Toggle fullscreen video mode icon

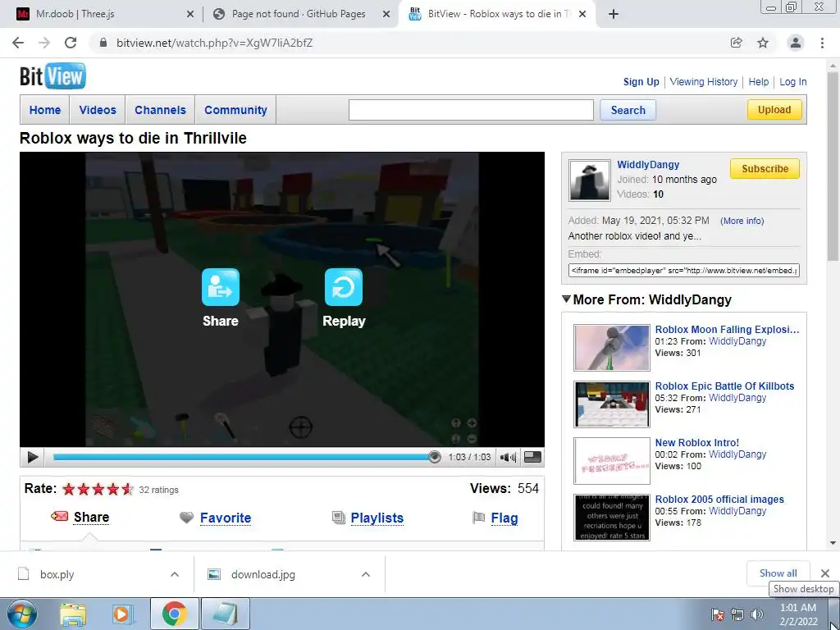pyautogui.click(x=532, y=457)
